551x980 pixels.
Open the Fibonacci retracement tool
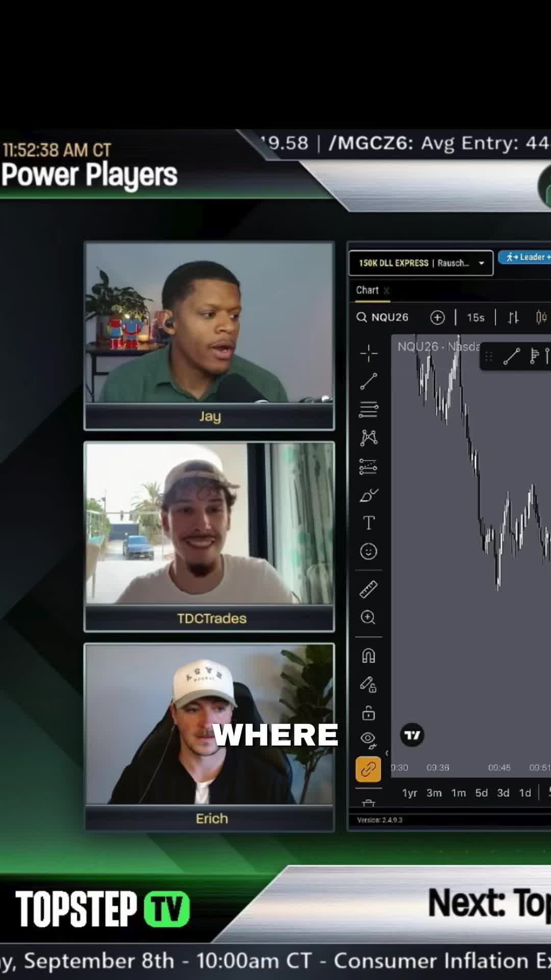pyautogui.click(x=368, y=409)
